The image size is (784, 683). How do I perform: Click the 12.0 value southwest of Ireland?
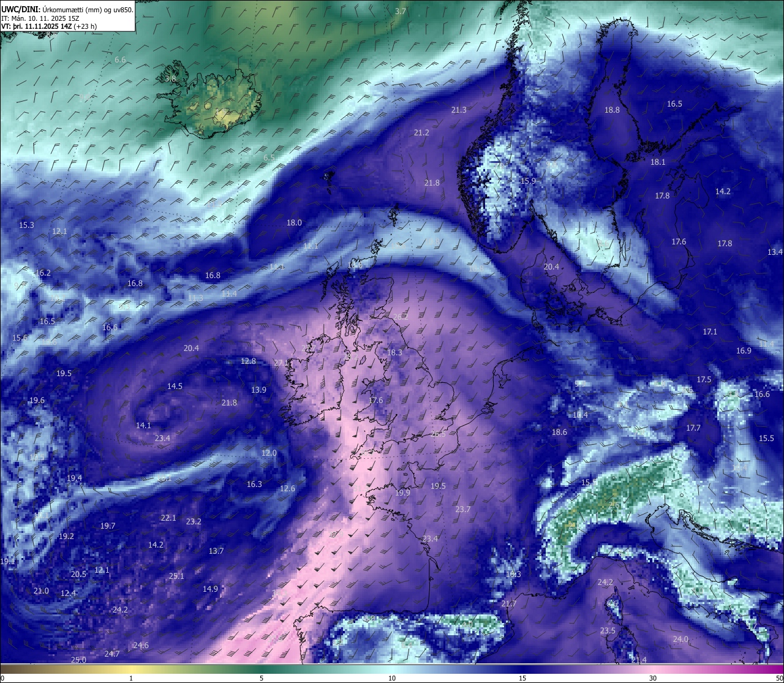pos(269,453)
